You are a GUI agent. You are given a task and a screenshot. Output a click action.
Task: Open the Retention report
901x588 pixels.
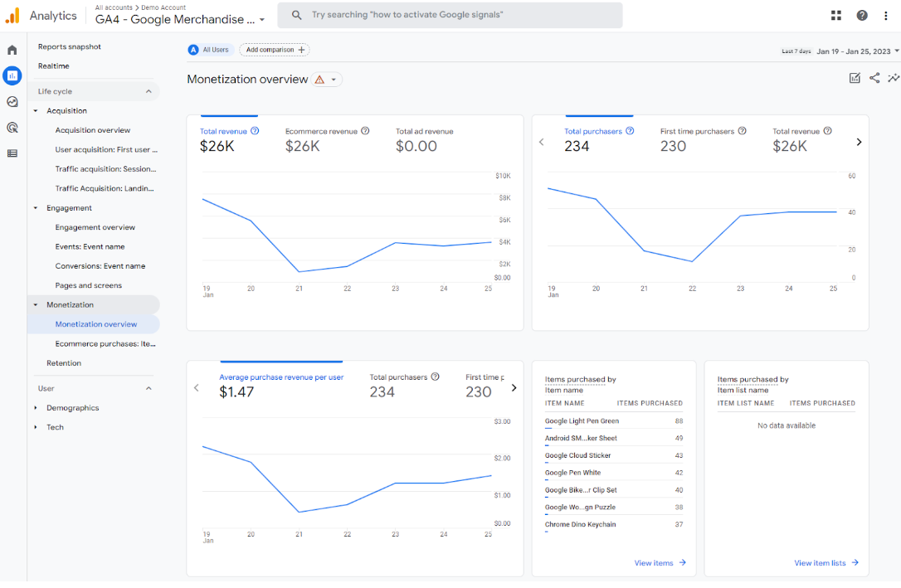pos(64,363)
